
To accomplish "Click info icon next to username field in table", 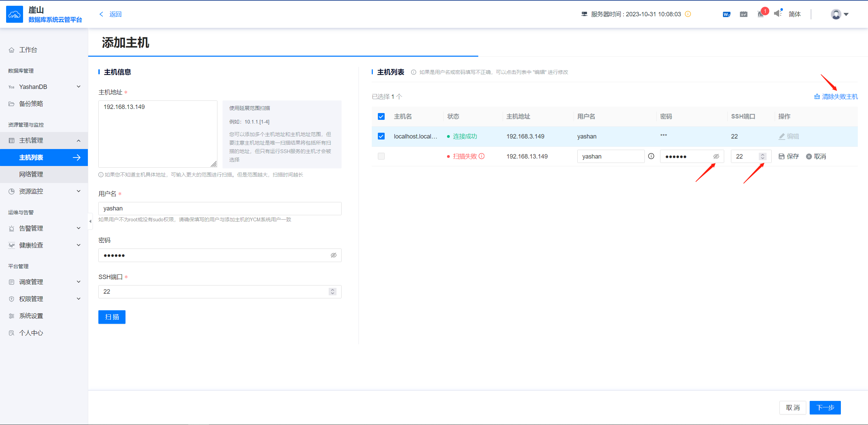I will point(651,156).
